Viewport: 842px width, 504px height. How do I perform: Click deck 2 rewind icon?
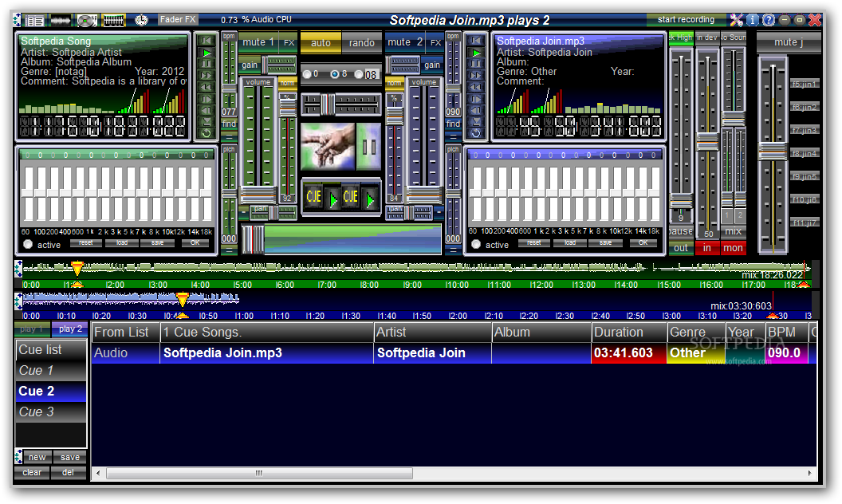coord(476,87)
